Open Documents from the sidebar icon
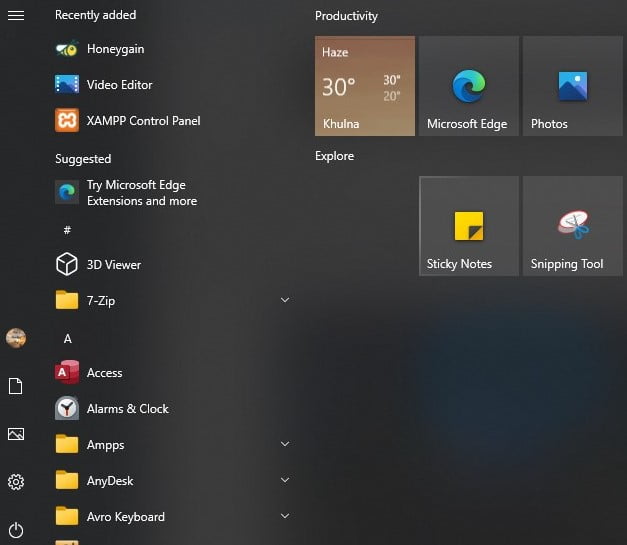 pyautogui.click(x=16, y=386)
